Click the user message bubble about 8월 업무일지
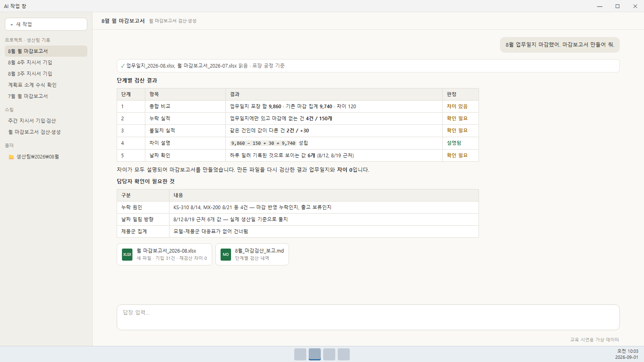The height and width of the screenshot is (362, 644). [559, 45]
